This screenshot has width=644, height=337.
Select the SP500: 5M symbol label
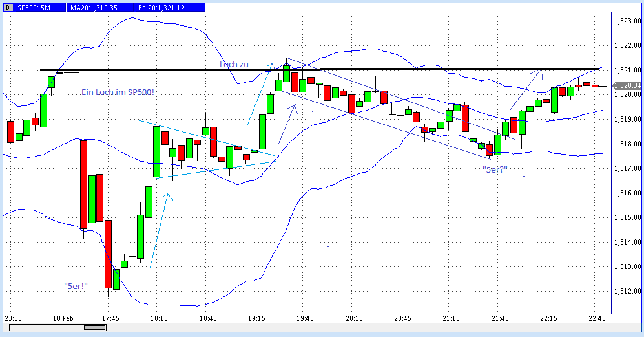34,7
